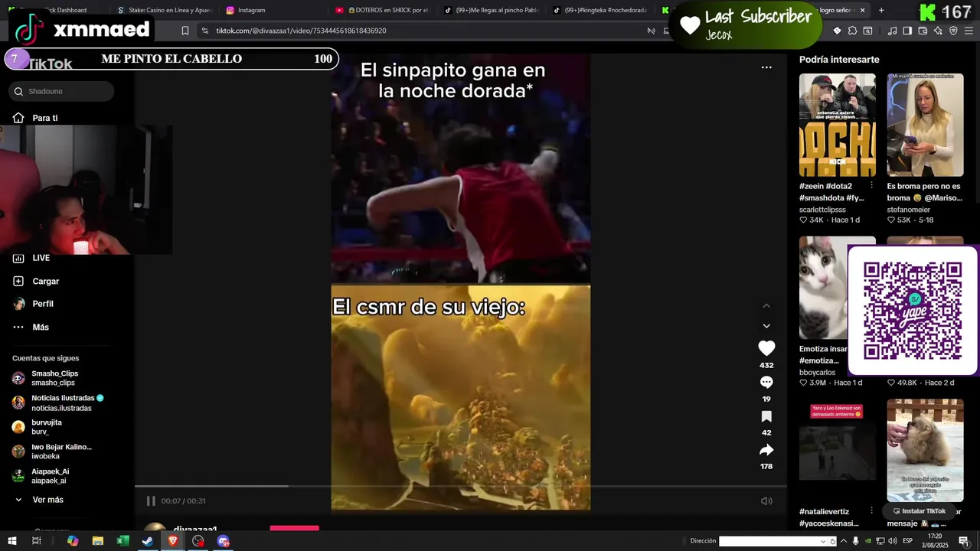Open the #natalievertiz suggested video thumbnail
Screen dimensions: 980x551
point(838,450)
